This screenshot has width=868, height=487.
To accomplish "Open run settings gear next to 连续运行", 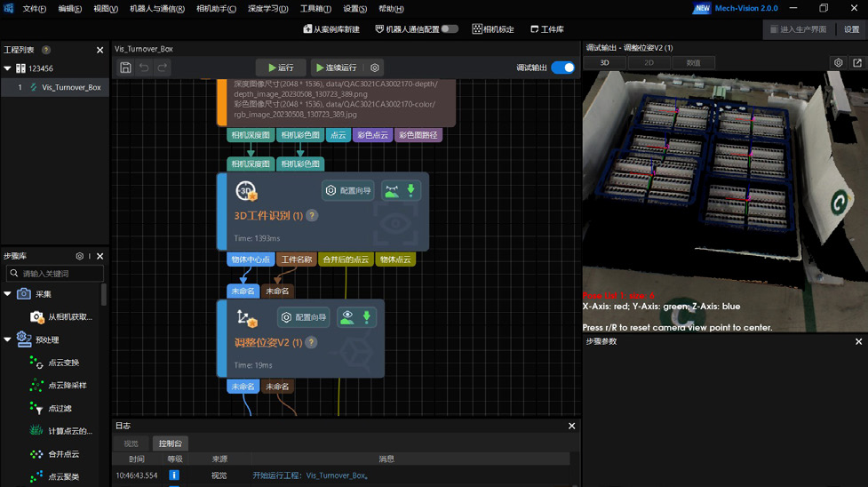I will [x=375, y=68].
